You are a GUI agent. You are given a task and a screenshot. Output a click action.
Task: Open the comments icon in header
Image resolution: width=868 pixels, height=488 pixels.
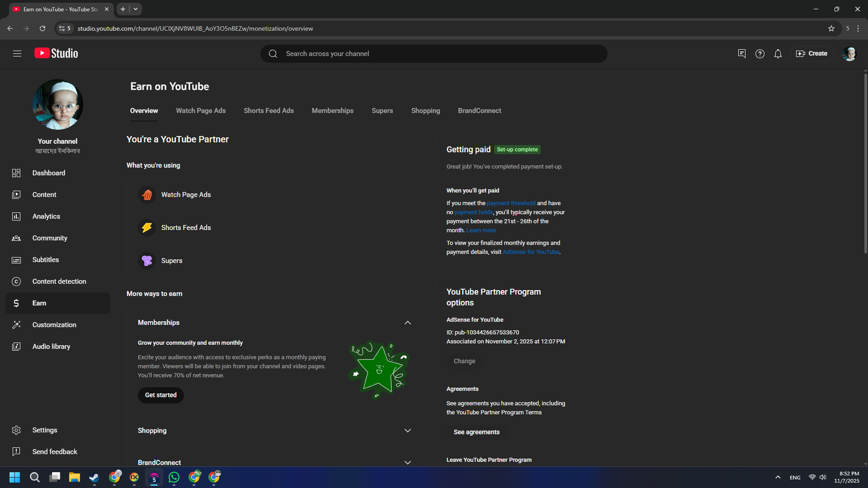tap(742, 54)
